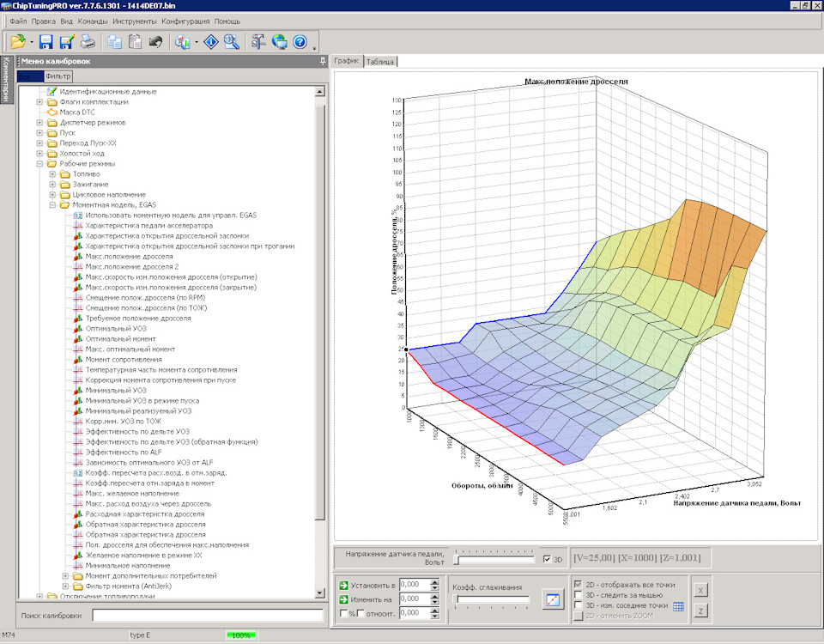Click the smoothing apply graph icon
824x644 pixels.
551,599
